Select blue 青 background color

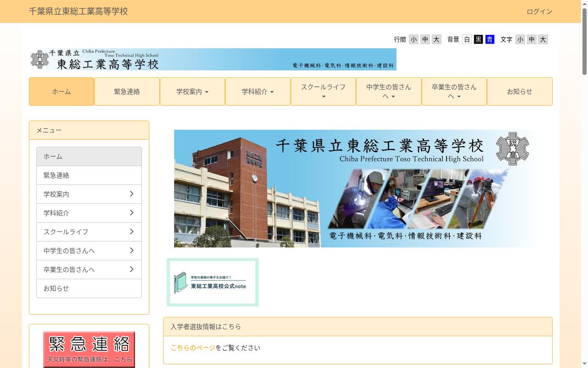[x=490, y=40]
